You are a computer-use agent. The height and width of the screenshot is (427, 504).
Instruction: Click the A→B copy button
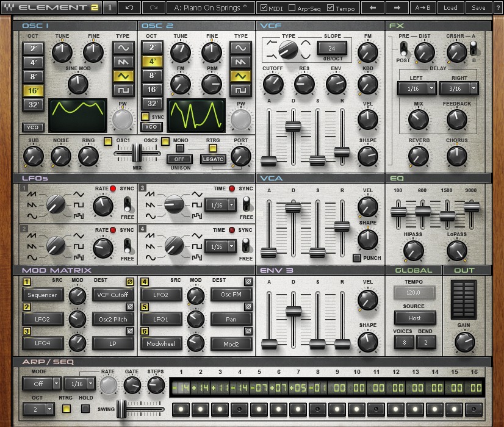(423, 8)
